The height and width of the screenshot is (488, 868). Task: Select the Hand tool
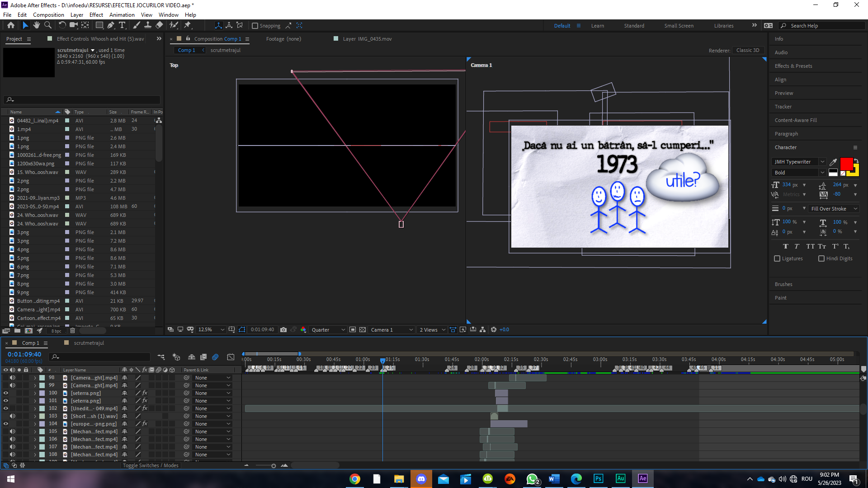(37, 25)
